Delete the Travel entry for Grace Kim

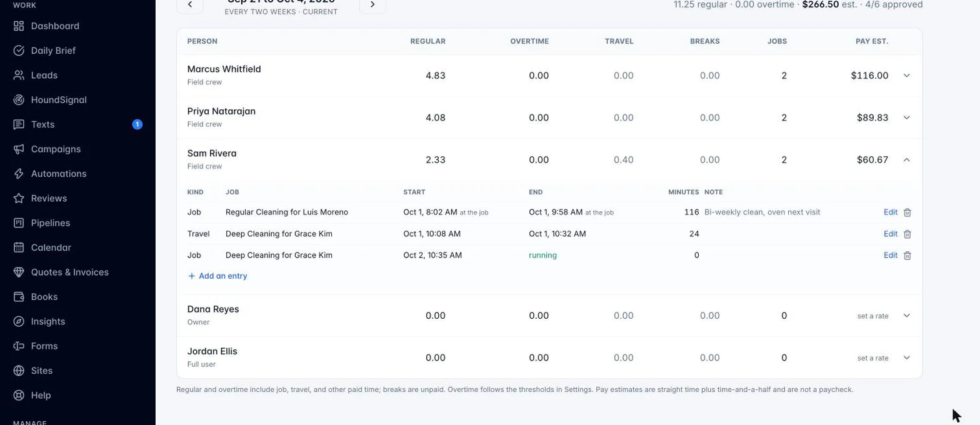click(x=907, y=234)
